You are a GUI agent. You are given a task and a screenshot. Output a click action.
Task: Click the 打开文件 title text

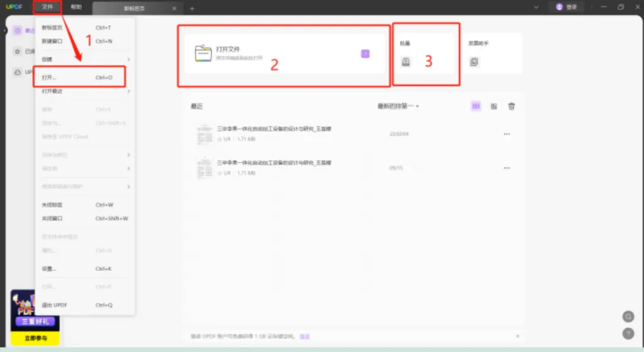(228, 49)
